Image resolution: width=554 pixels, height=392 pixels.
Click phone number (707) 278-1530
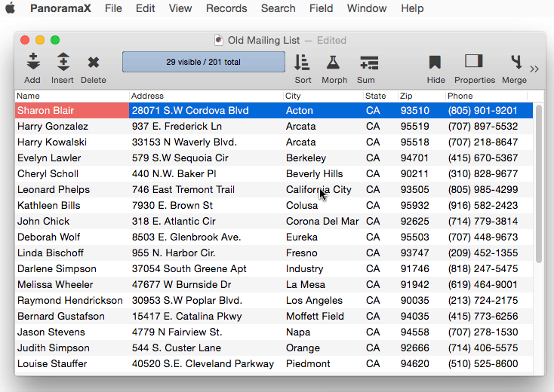(x=483, y=332)
